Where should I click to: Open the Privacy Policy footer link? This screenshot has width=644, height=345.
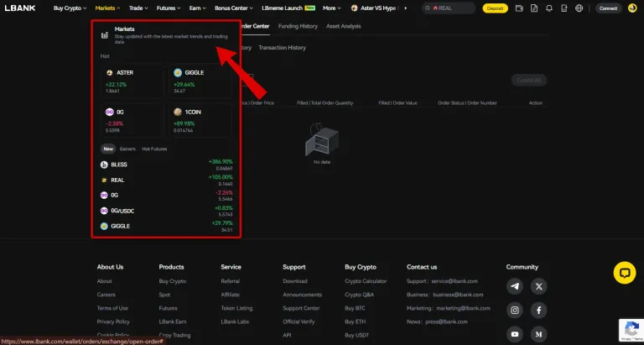(x=113, y=321)
